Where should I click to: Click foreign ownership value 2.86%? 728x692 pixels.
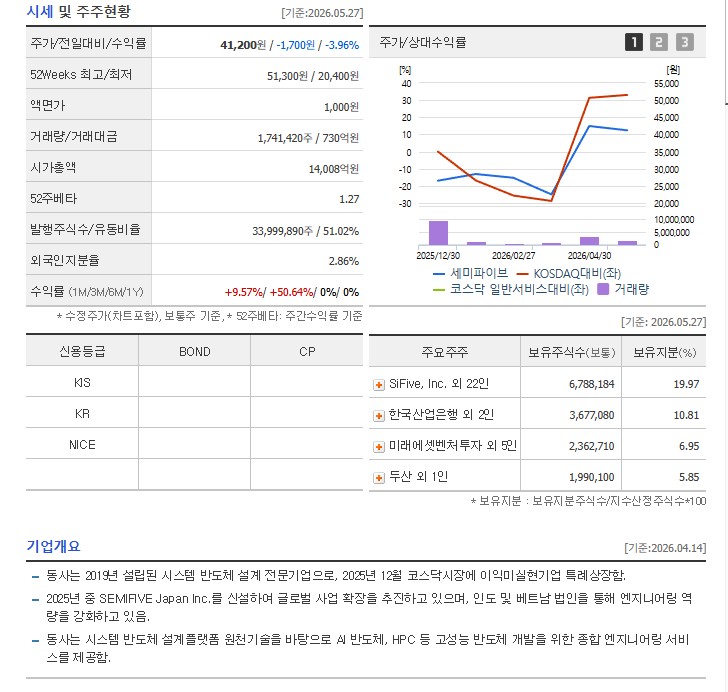tap(344, 261)
